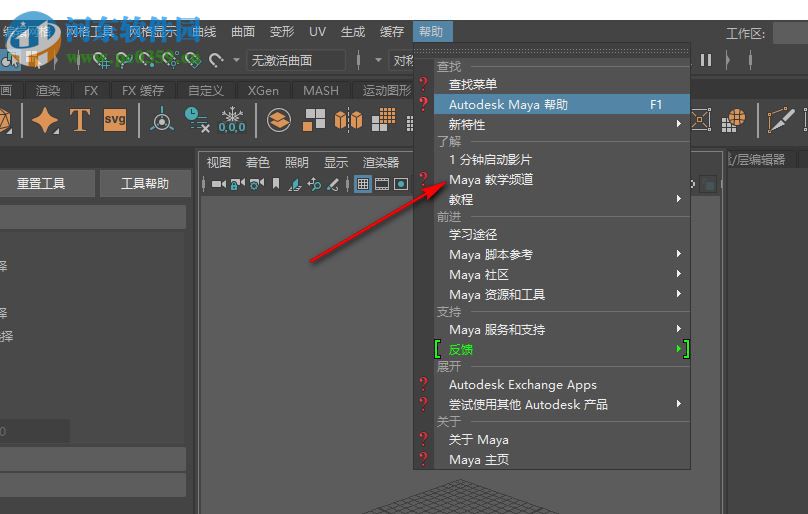
Task: Expand the Maya 资源和工具 submenu
Action: pyautogui.click(x=562, y=294)
